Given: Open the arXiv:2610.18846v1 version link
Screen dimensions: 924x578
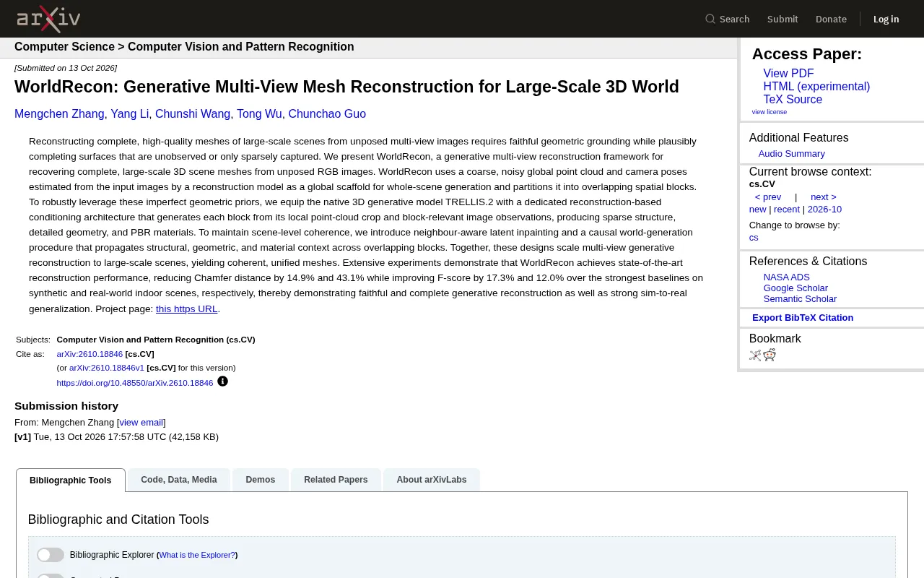Looking at the screenshot, I should pos(107,368).
